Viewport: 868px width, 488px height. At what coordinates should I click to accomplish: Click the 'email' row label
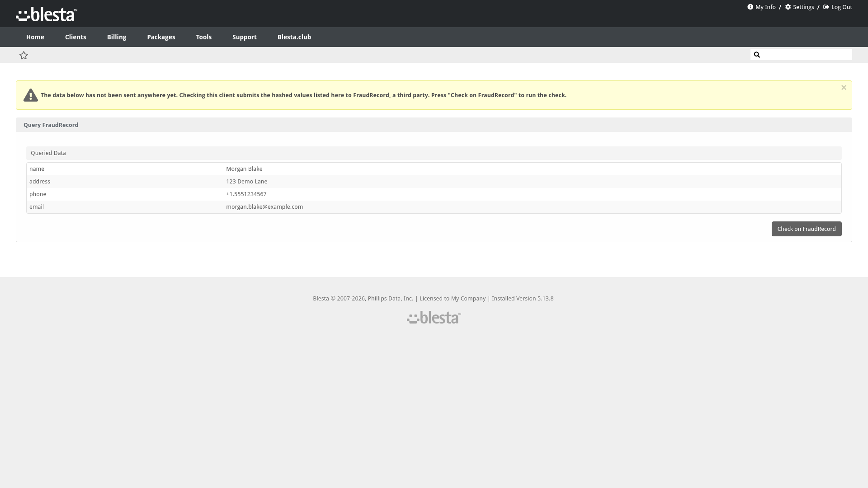tap(37, 207)
